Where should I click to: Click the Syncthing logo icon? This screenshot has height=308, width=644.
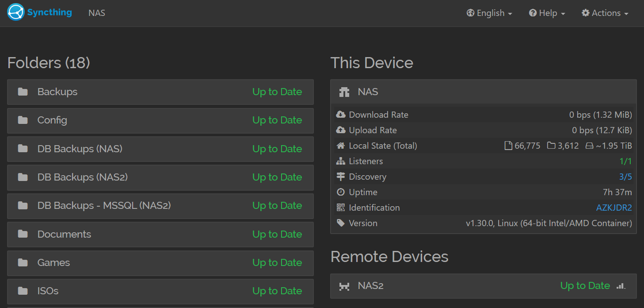pos(16,12)
